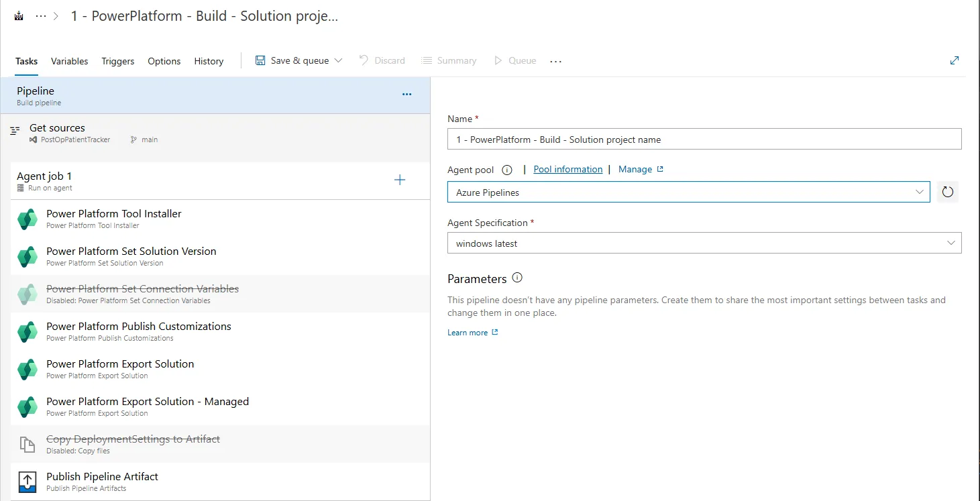Switch to the Tasks tab
Screen dimensions: 980x501
pyautogui.click(x=27, y=61)
